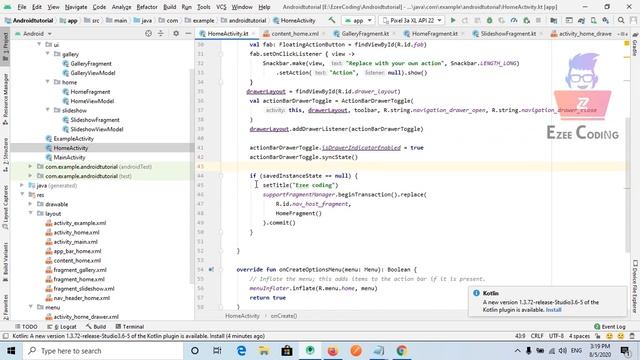The height and width of the screenshot is (360, 640).
Task: Open Microsoft Edge from the taskbar
Action: pos(241,351)
